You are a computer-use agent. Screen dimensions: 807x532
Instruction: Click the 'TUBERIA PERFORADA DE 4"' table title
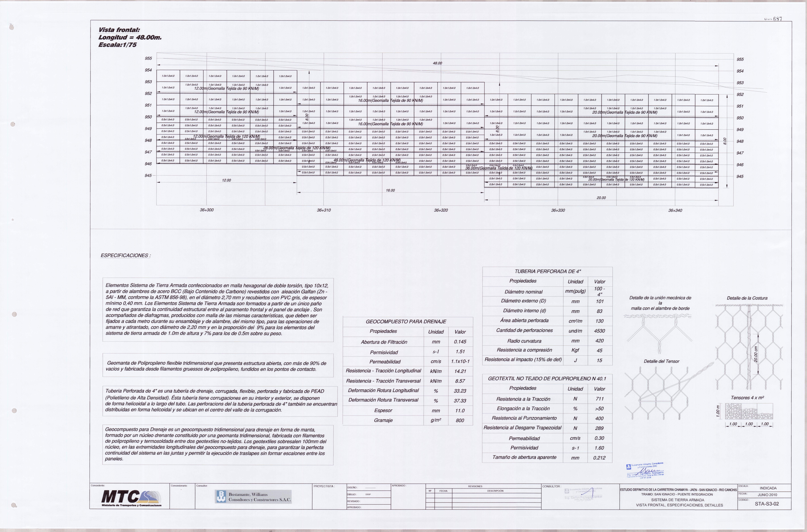[548, 271]
